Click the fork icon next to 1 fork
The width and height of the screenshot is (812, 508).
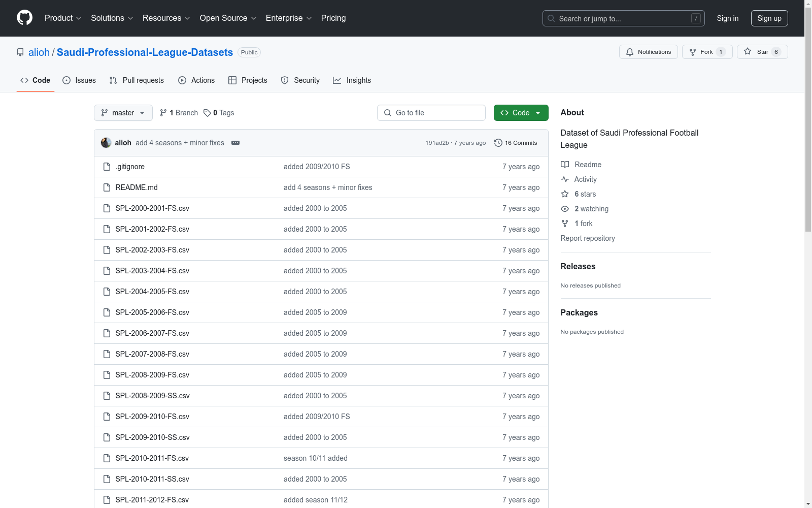(x=565, y=224)
